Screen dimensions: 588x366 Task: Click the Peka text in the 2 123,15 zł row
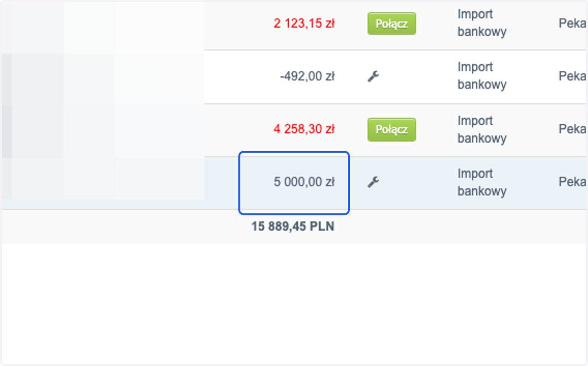572,24
